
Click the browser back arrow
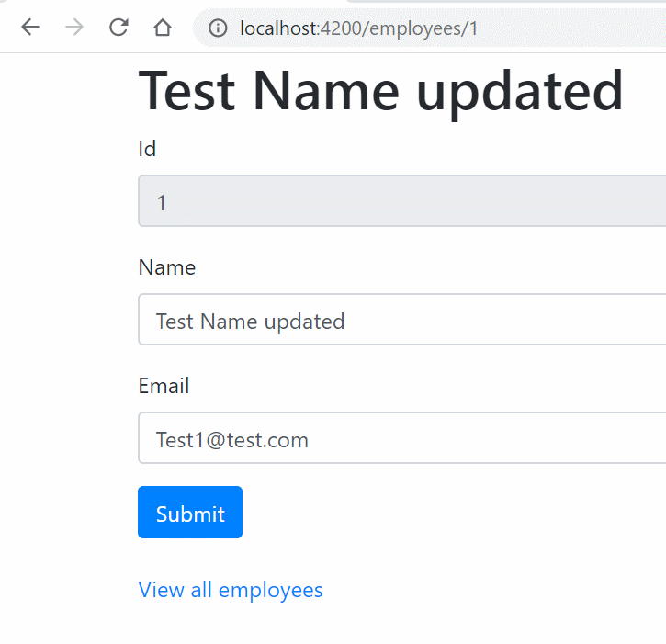pyautogui.click(x=30, y=28)
